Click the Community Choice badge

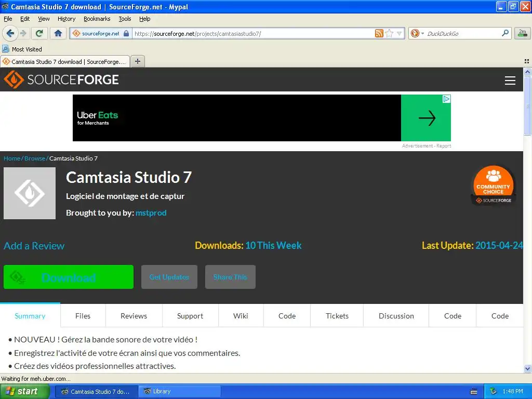pyautogui.click(x=494, y=185)
